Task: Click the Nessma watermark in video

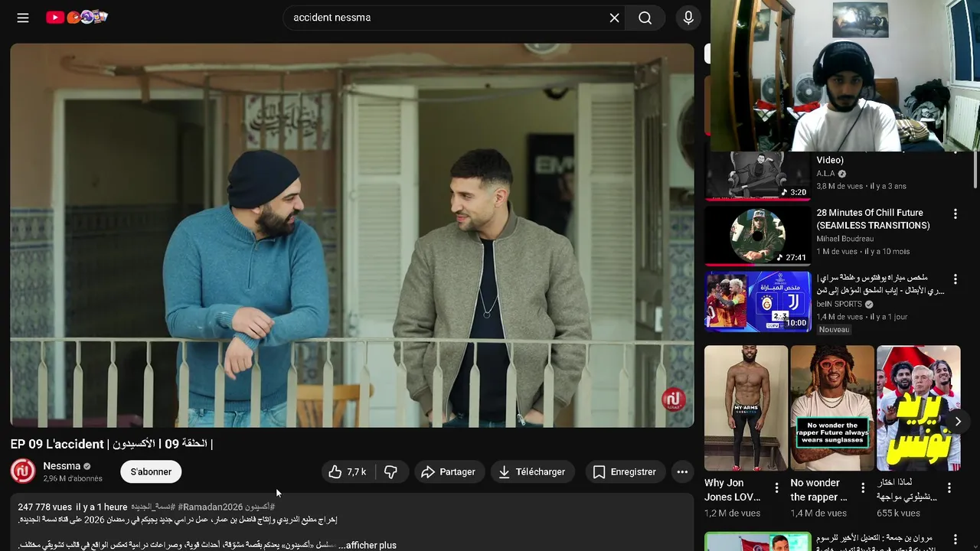Action: click(x=674, y=399)
